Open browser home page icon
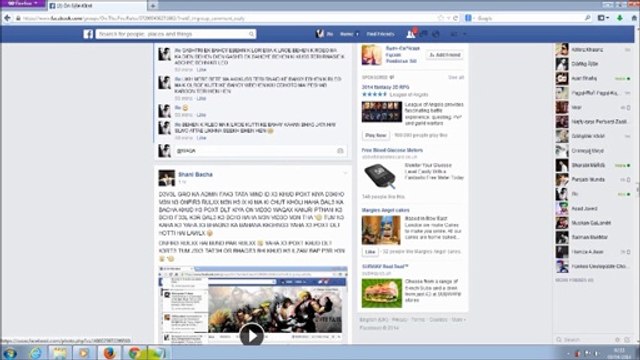The image size is (640, 360). click(x=634, y=18)
